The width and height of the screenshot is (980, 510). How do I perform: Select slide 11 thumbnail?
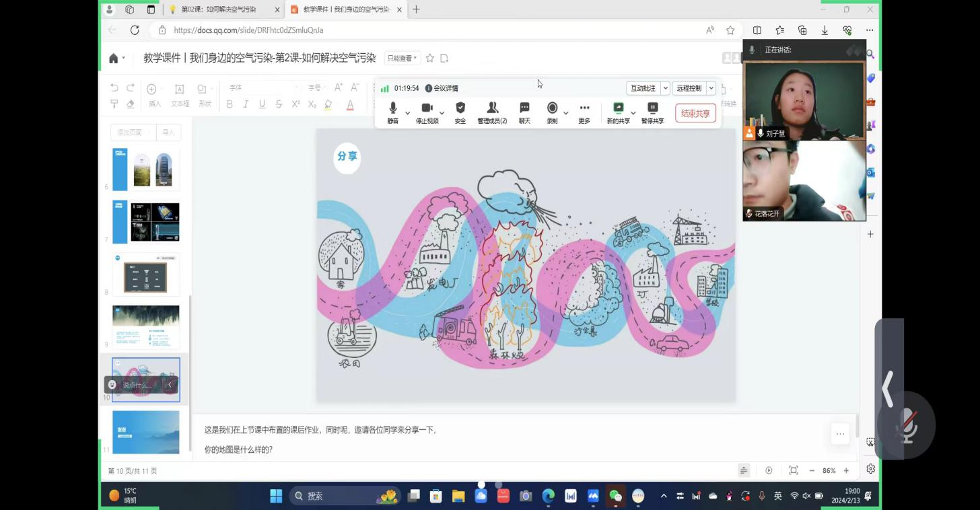[146, 432]
